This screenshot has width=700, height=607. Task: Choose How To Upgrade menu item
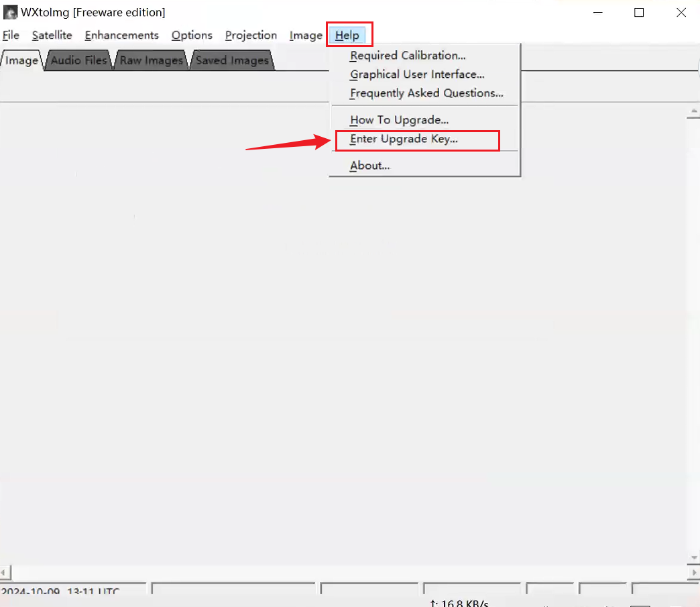click(x=399, y=120)
